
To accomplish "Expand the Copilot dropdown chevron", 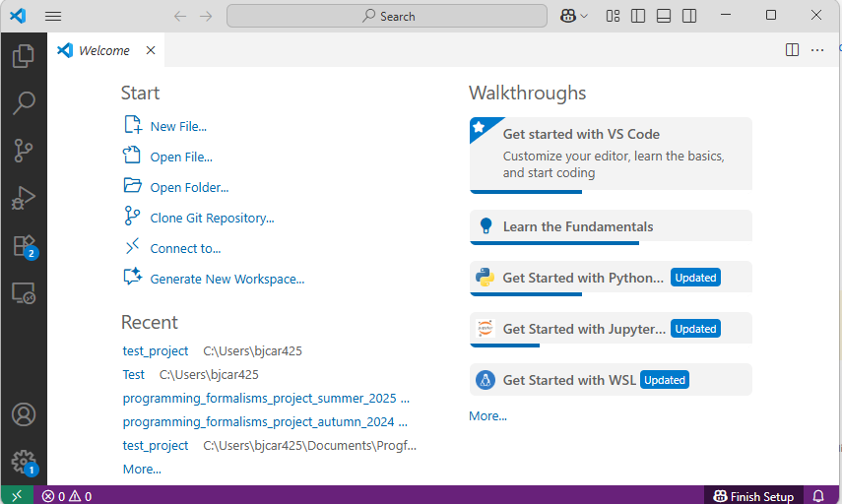I will click(584, 16).
